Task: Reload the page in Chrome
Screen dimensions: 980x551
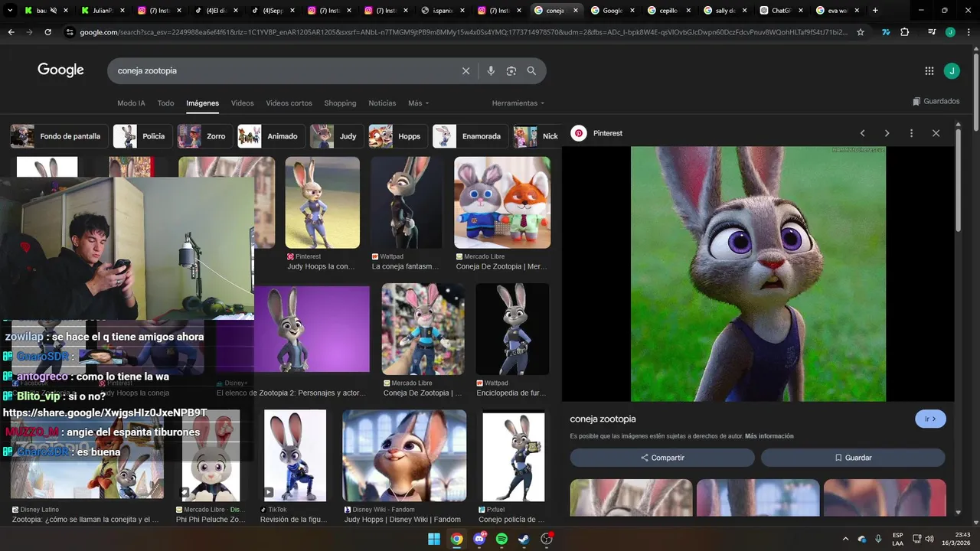Action: click(x=48, y=32)
